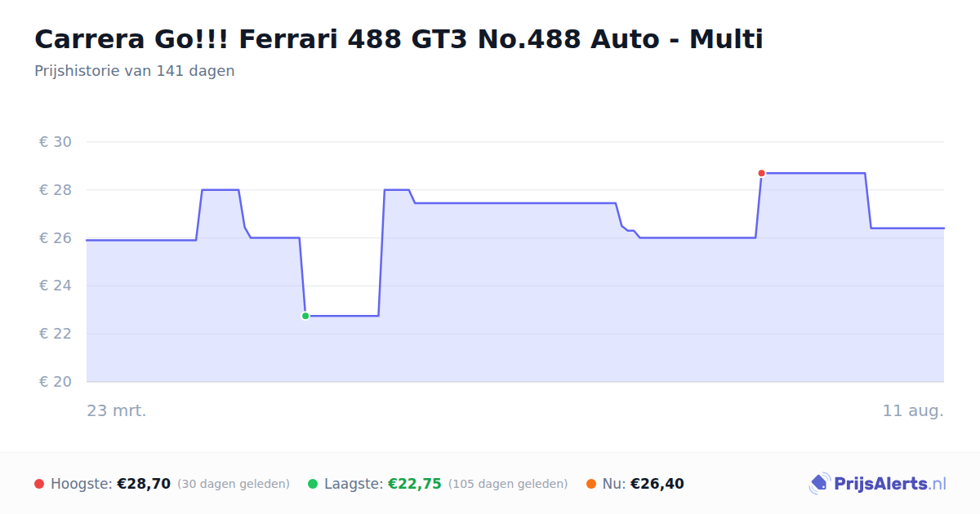Click the € 22 axis label

56,334
